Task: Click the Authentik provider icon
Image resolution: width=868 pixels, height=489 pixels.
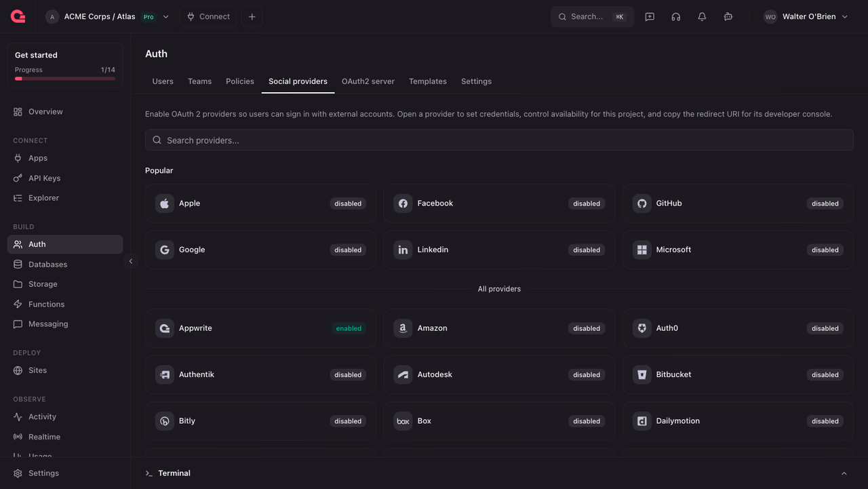Action: (x=165, y=374)
